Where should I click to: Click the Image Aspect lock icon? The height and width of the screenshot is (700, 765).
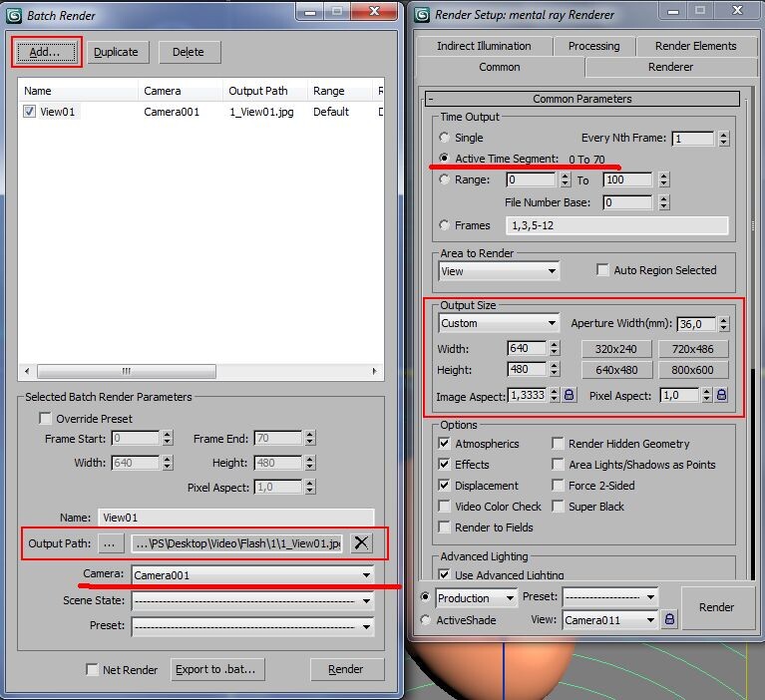coord(569,395)
